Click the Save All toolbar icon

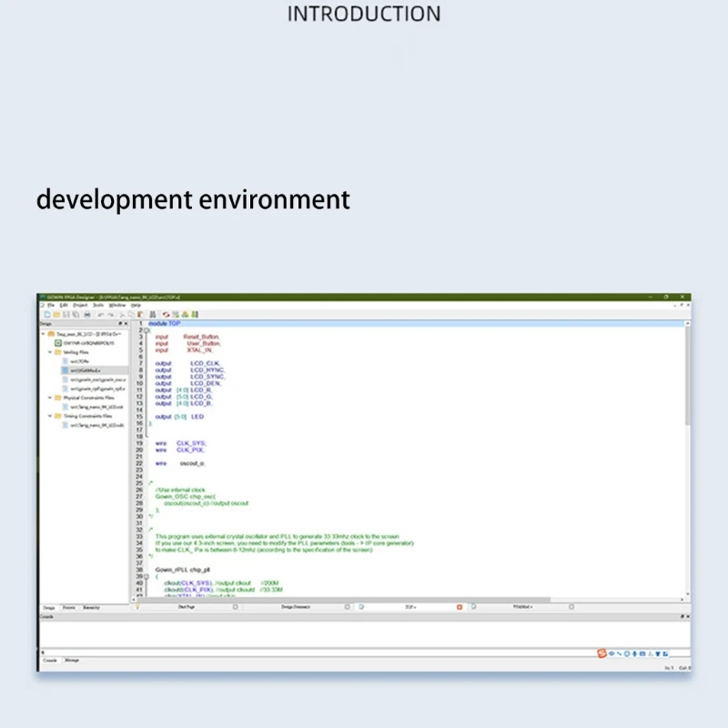tap(76, 314)
